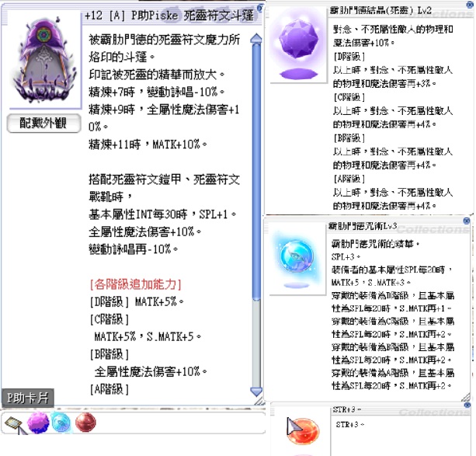Select the blue orb in the slot bar

pos(62,423)
